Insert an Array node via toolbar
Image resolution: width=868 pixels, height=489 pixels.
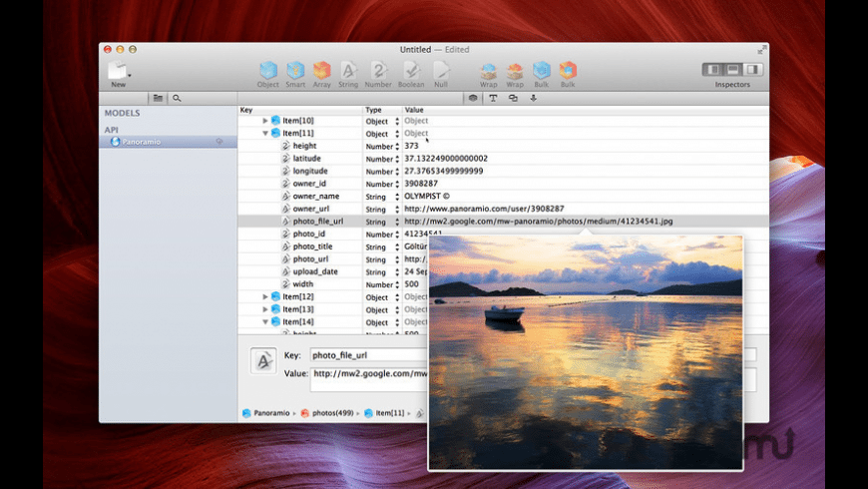pos(321,71)
